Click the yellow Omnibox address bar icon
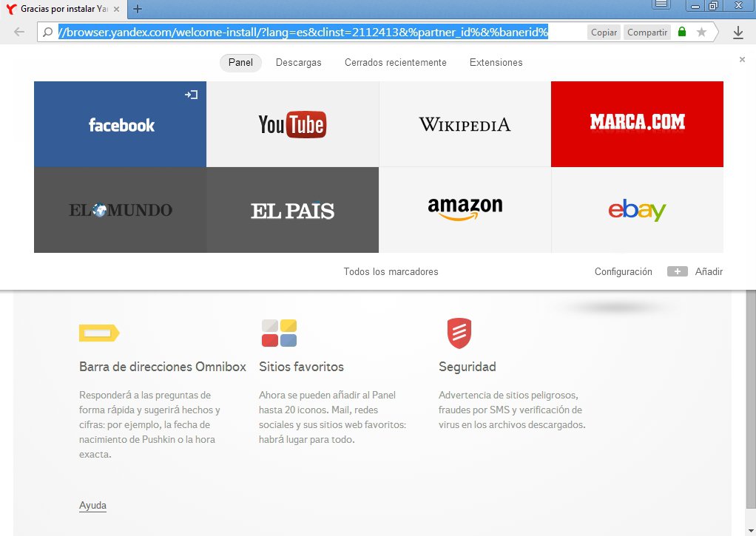Viewport: 756px width, 536px height. click(x=99, y=333)
